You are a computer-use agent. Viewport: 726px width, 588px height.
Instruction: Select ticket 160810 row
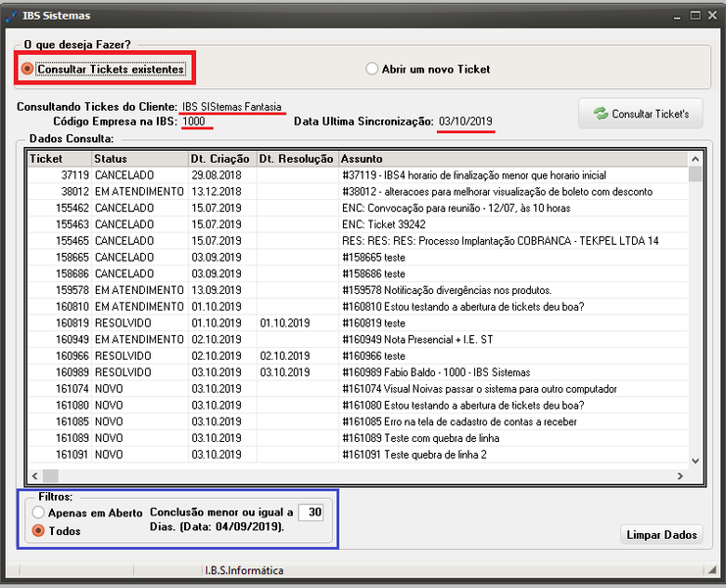coord(358,307)
